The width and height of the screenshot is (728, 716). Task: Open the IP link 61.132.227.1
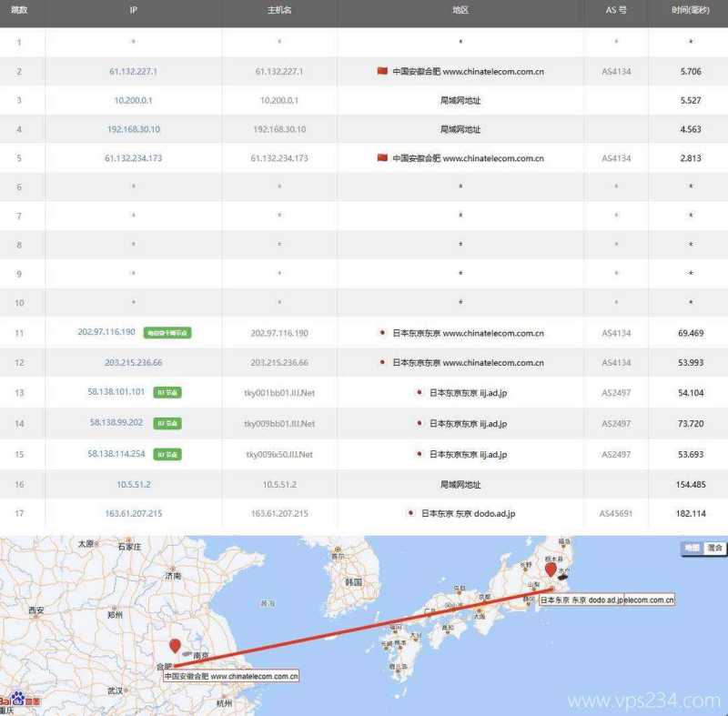tap(133, 70)
